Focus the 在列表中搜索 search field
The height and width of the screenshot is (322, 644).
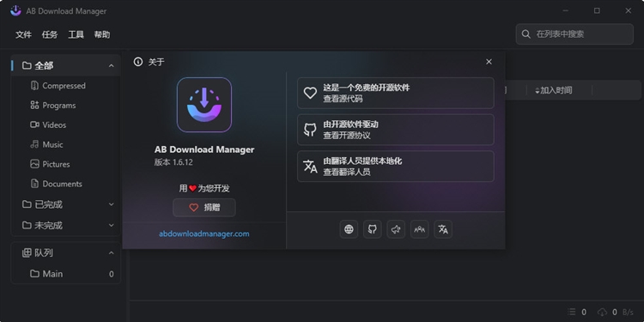pos(574,34)
